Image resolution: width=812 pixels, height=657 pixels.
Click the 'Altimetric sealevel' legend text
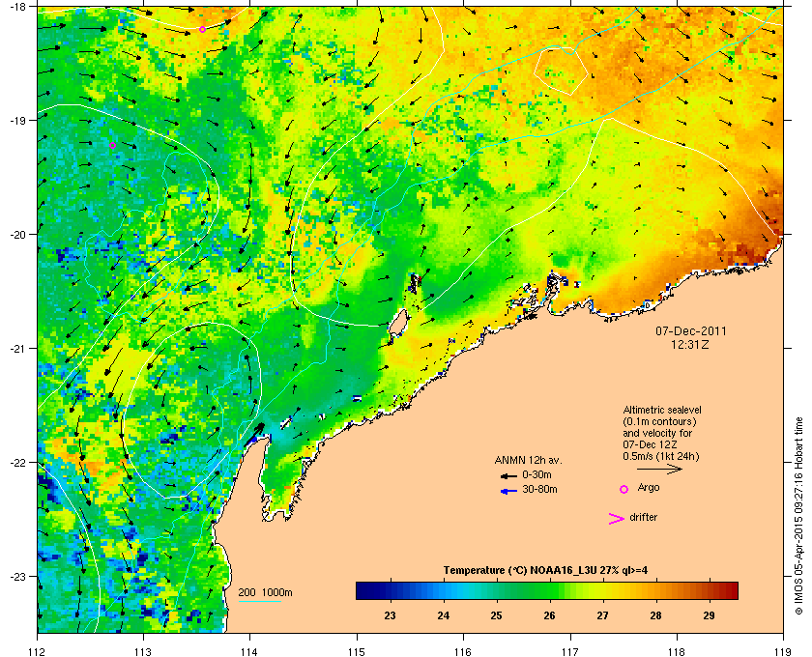(662, 410)
